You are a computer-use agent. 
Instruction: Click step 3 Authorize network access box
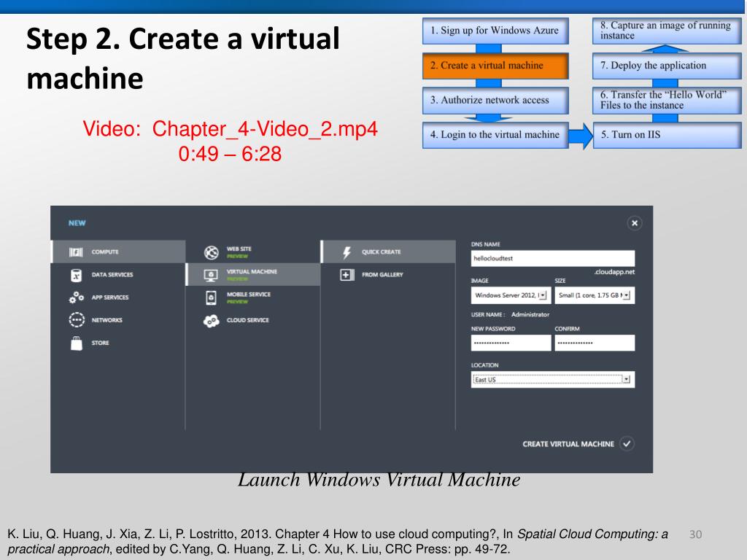pyautogui.click(x=495, y=100)
